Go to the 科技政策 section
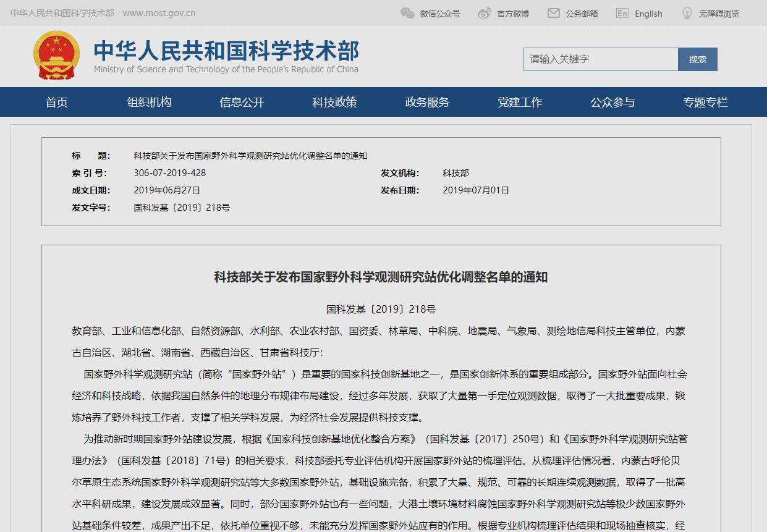The image size is (767, 532). (x=334, y=102)
